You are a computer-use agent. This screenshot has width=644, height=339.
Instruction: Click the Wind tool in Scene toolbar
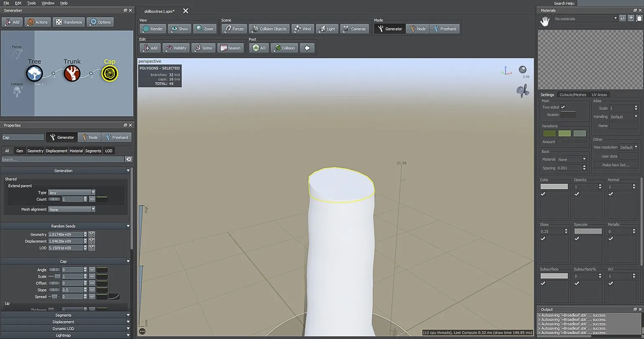pos(302,29)
